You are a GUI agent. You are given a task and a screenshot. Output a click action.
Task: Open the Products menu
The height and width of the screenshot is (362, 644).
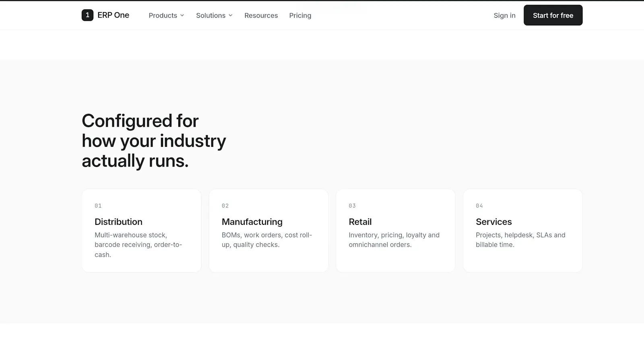coord(166,15)
